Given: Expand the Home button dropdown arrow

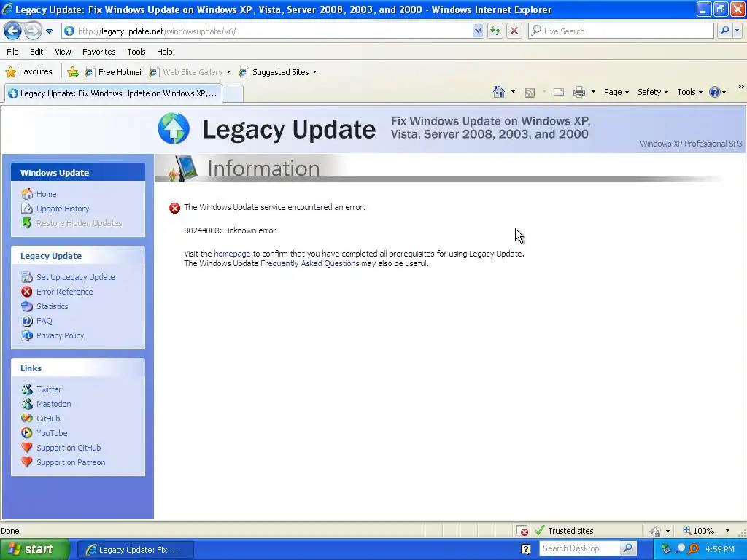Looking at the screenshot, I should 513,92.
